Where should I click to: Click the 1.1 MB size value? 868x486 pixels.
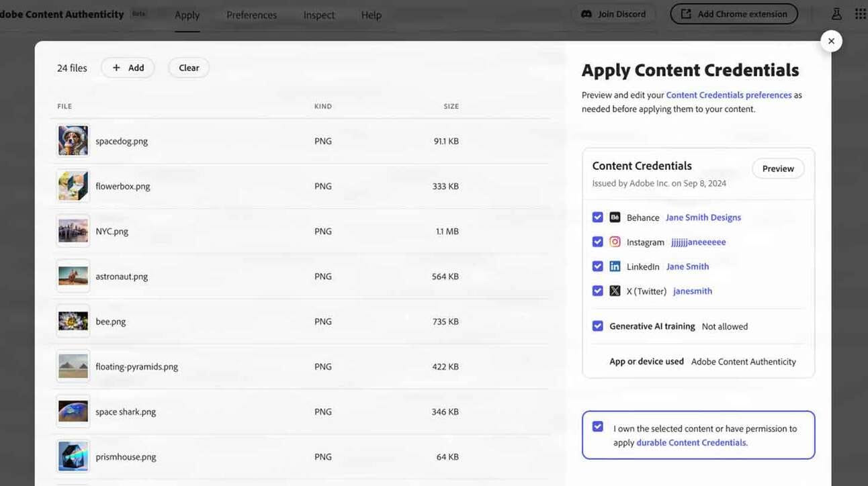pyautogui.click(x=447, y=231)
